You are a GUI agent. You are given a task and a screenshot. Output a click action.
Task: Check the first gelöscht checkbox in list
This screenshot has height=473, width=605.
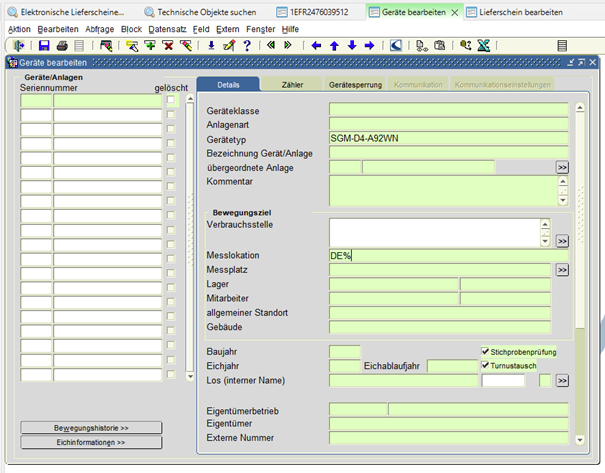point(171,101)
